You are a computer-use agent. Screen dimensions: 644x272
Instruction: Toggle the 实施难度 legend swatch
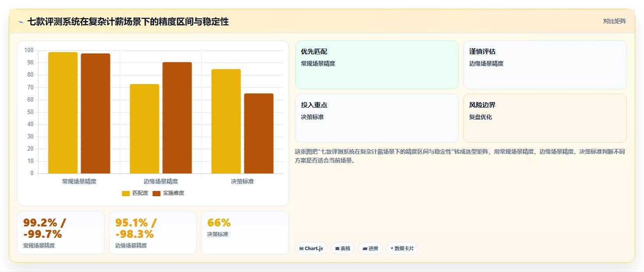click(157, 193)
